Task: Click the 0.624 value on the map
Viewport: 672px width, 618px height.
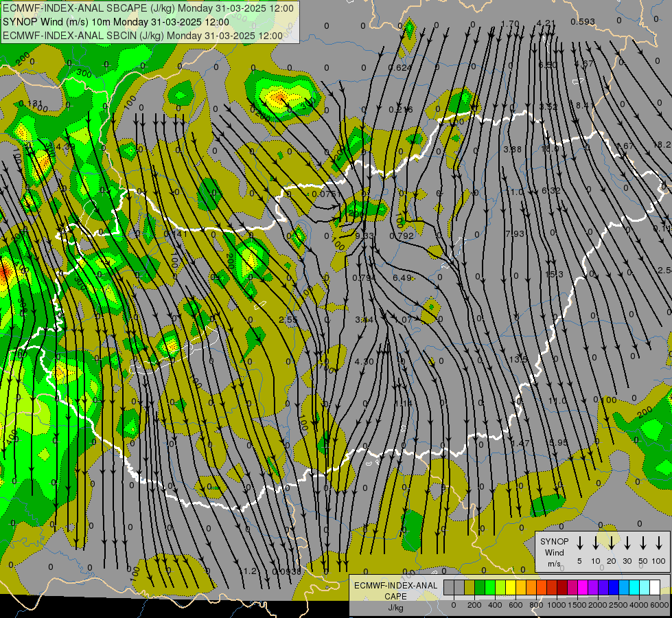Action: (x=400, y=67)
